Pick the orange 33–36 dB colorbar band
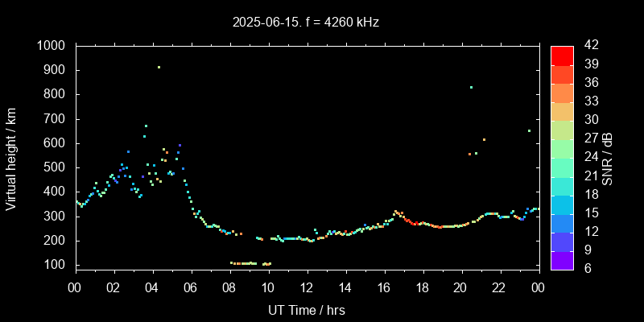644x322 pixels. [562, 92]
